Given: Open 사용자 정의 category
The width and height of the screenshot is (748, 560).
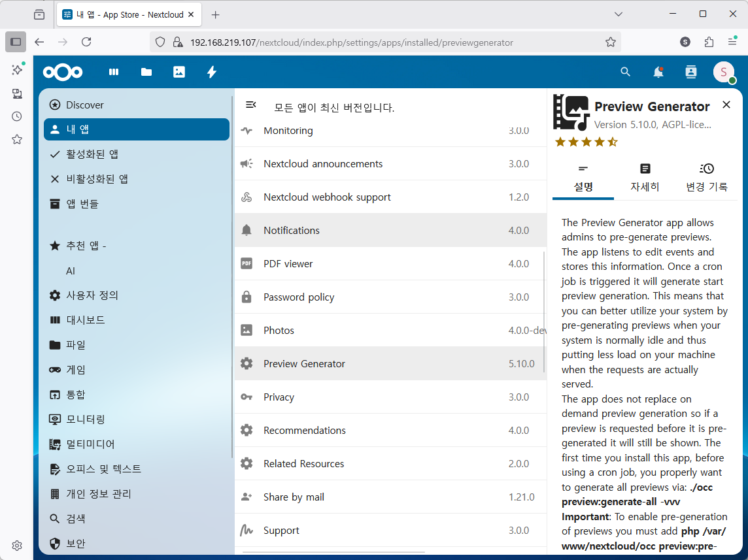Looking at the screenshot, I should tap(137, 295).
